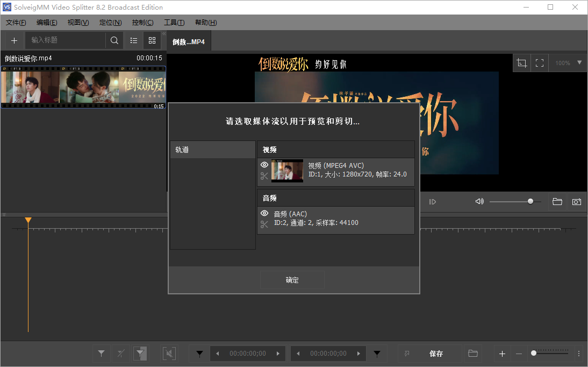The image size is (588, 367).
Task: Click the three-dot menu at the bottom right
Action: [x=579, y=354]
